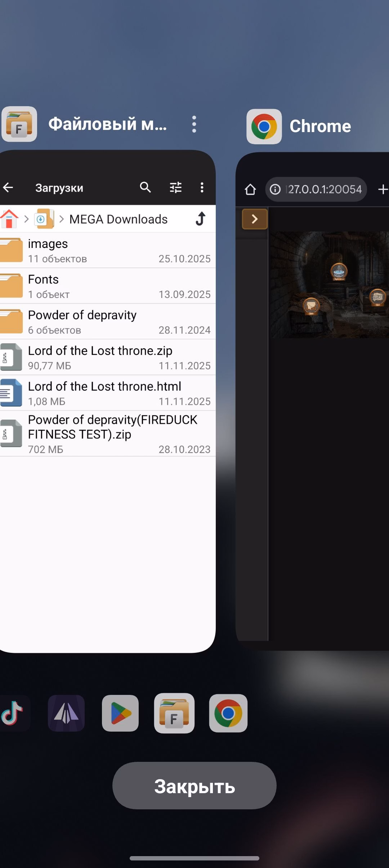Tap the 90,77 МБ size text
Screen dimensions: 389x868
pos(50,366)
